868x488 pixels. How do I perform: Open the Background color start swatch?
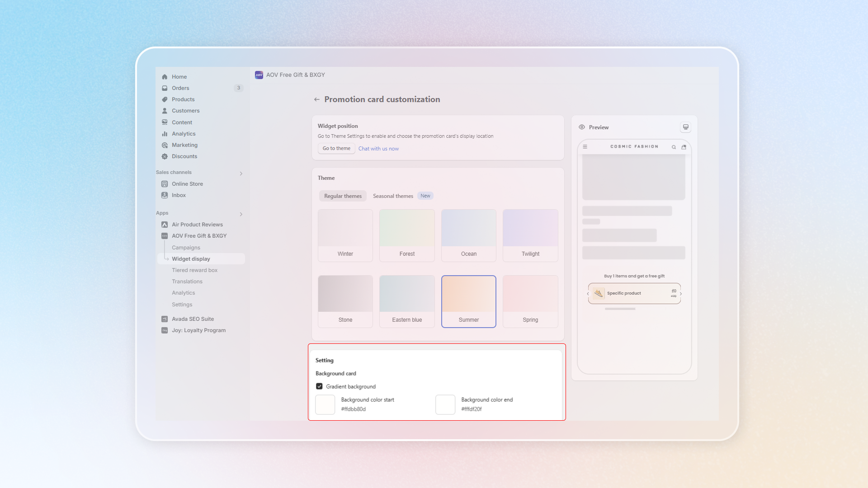point(325,404)
